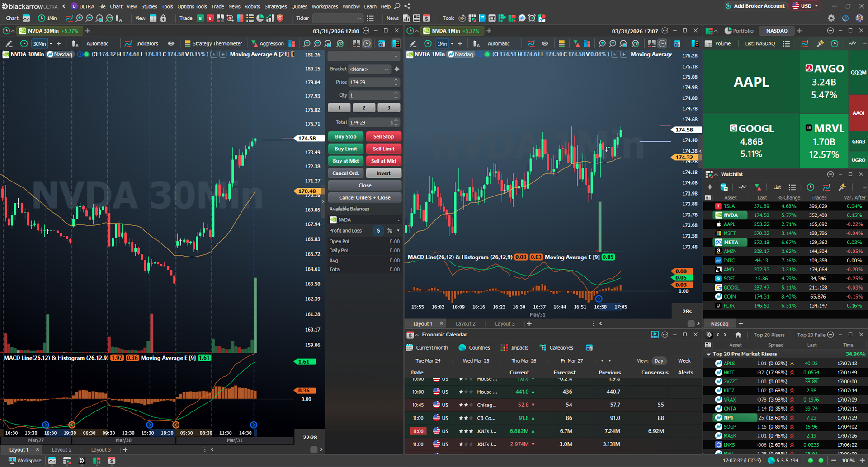Click the home icon in Top 20 panel

(738, 335)
